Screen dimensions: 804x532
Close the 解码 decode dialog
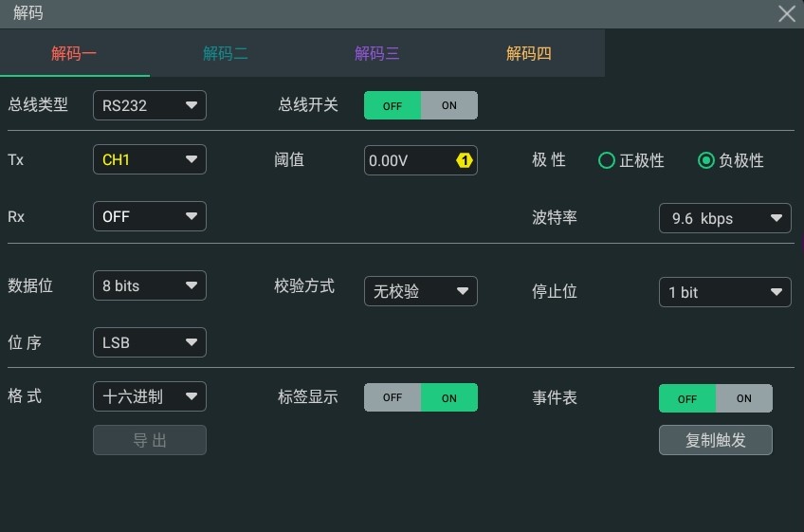pos(787,13)
